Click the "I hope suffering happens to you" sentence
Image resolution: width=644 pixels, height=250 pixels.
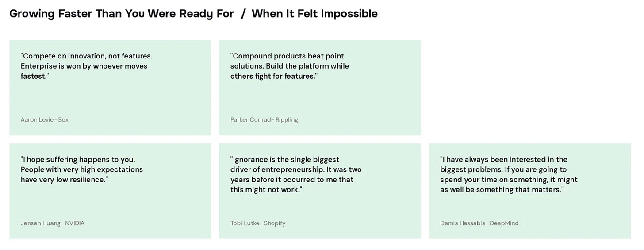click(x=78, y=160)
